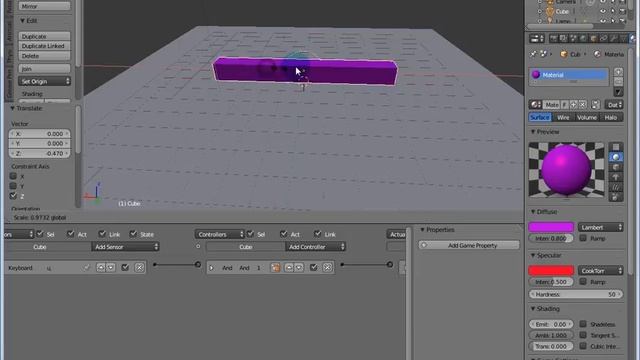Open the Lambert diffuse shader dropdown
The image size is (640, 360).
[x=600, y=227]
